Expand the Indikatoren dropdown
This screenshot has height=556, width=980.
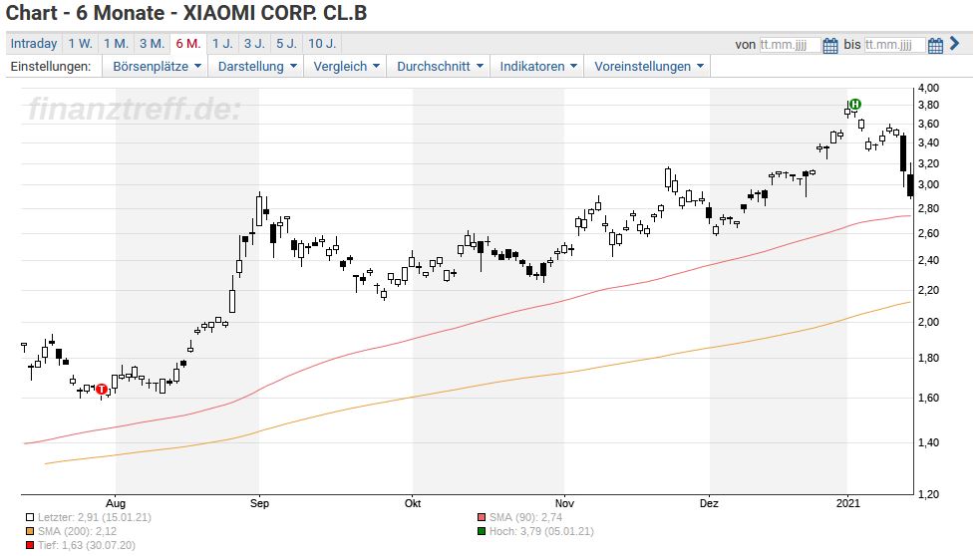[x=537, y=66]
